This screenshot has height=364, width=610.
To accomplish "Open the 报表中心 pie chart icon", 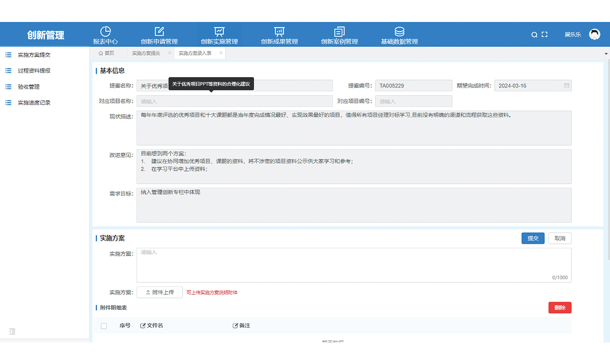I will (105, 32).
